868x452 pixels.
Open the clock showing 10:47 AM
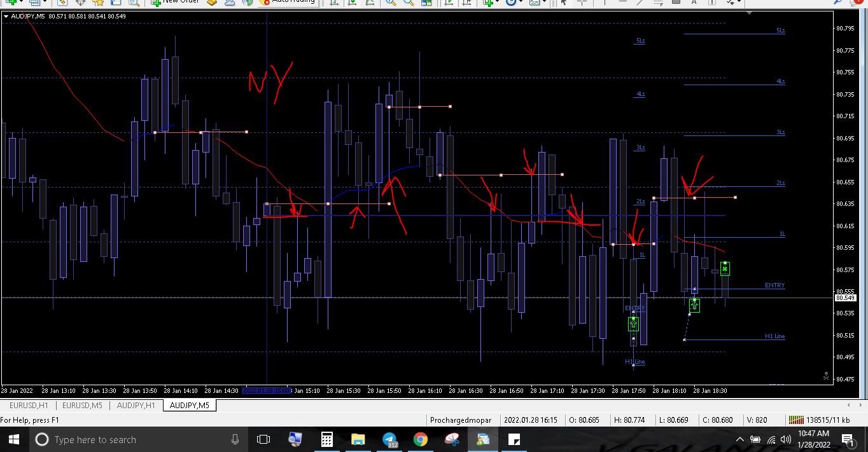[813, 439]
